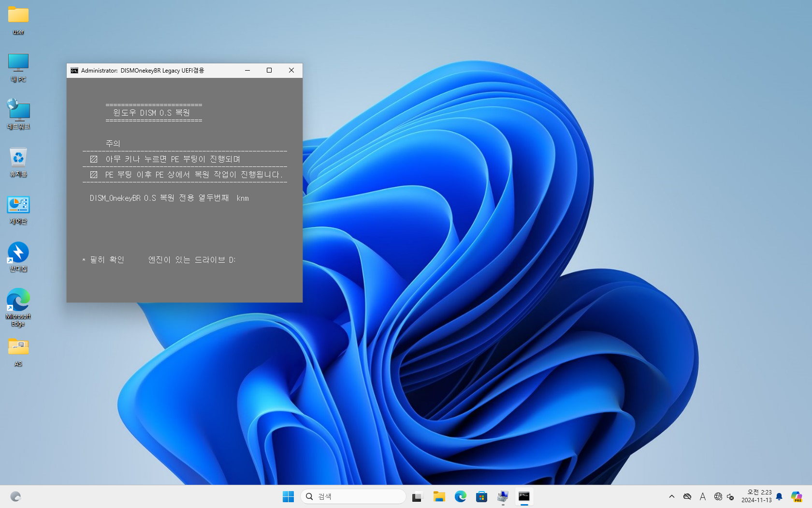
Task: Focus the taskbar 검색 search box
Action: 353,496
